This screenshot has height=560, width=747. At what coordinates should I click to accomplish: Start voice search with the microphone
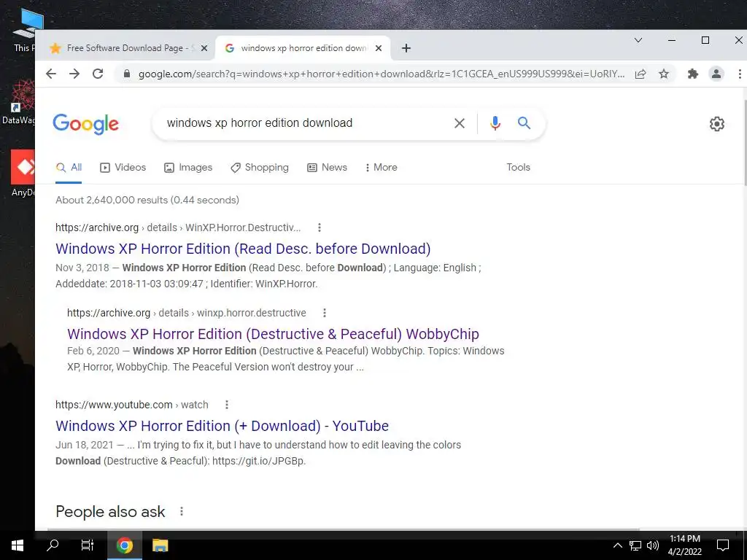pos(495,122)
